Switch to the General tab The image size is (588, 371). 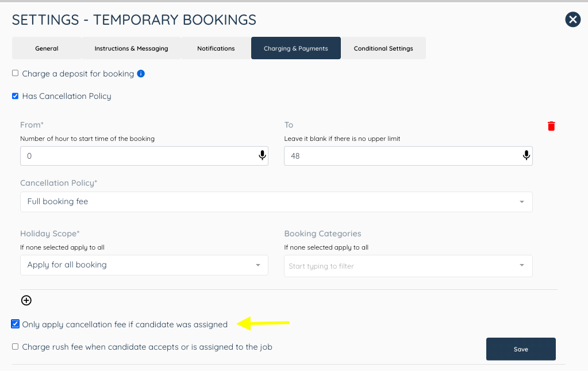(x=47, y=48)
